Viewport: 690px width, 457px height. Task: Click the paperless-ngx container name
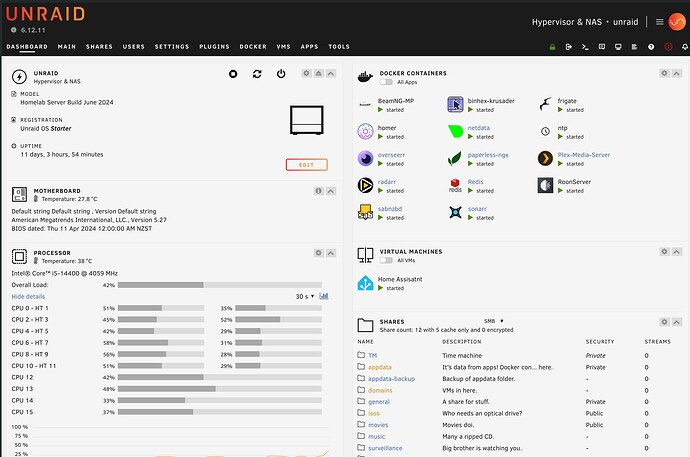click(488, 155)
